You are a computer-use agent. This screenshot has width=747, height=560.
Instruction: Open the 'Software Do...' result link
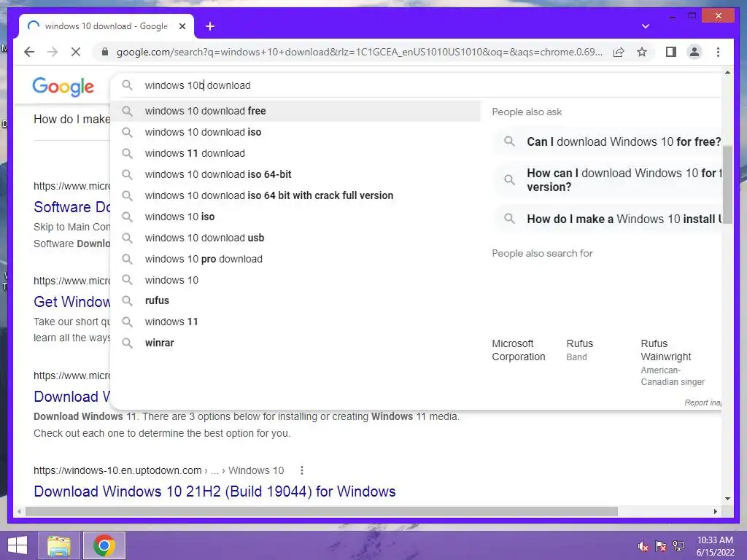point(71,207)
